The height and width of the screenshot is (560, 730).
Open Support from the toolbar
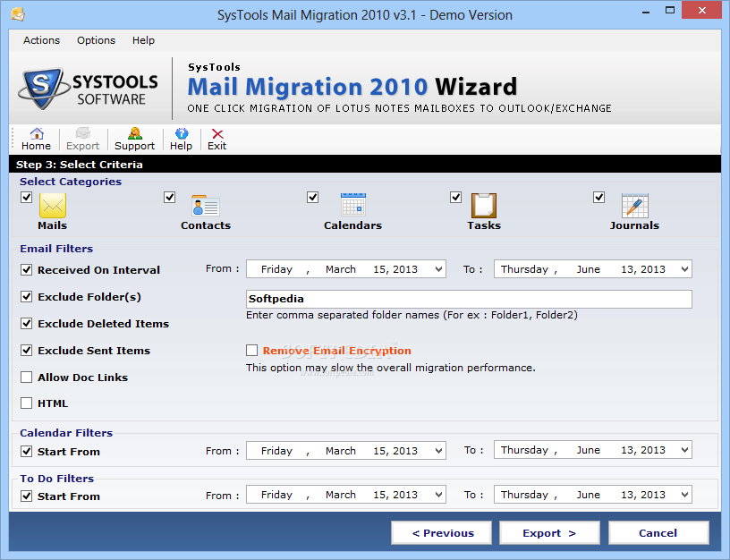[134, 139]
